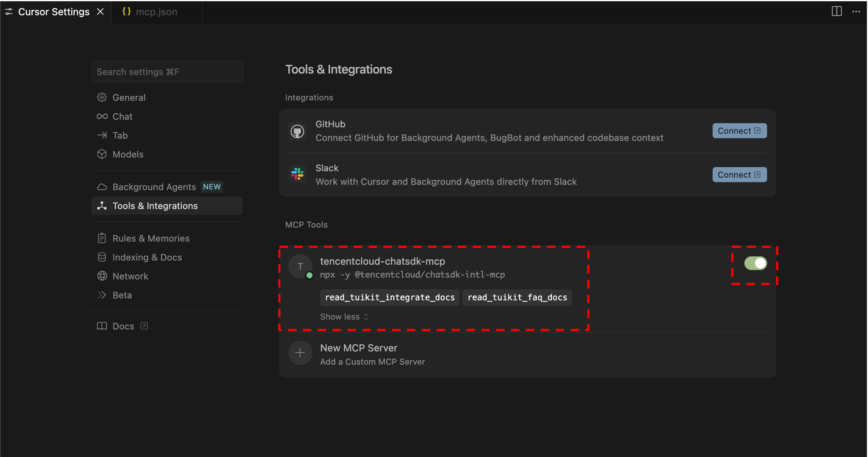The image size is (868, 457).
Task: Open General settings gear icon
Action: (x=102, y=97)
